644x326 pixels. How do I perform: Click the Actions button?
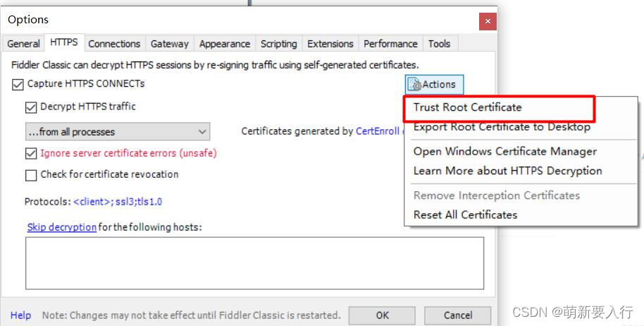(434, 85)
